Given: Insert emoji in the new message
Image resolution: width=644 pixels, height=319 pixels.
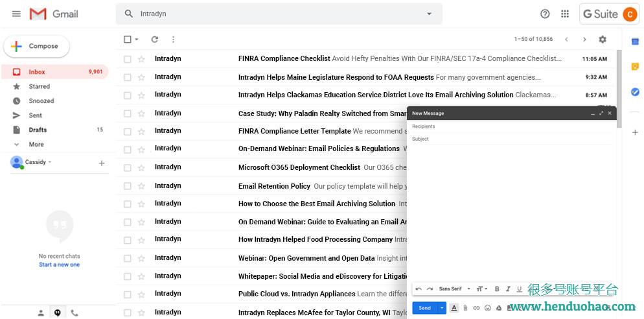Looking at the screenshot, I should tap(487, 308).
